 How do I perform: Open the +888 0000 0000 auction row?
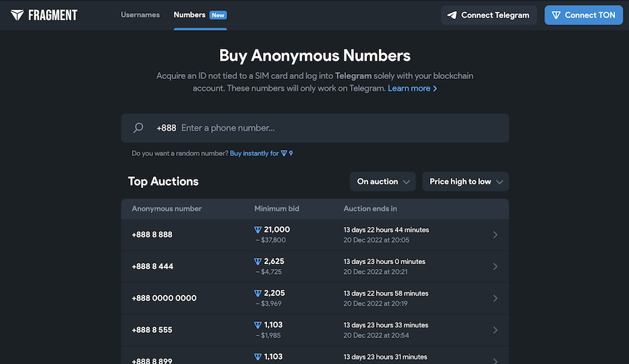[x=315, y=298]
